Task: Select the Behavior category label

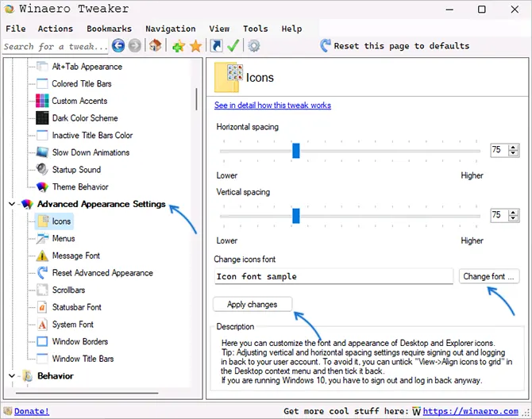Action: coord(56,375)
